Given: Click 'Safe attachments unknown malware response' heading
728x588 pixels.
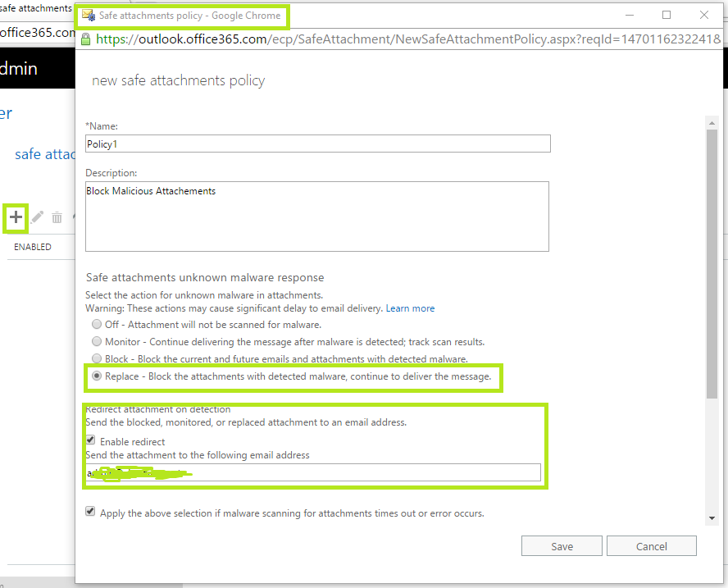Looking at the screenshot, I should click(205, 277).
